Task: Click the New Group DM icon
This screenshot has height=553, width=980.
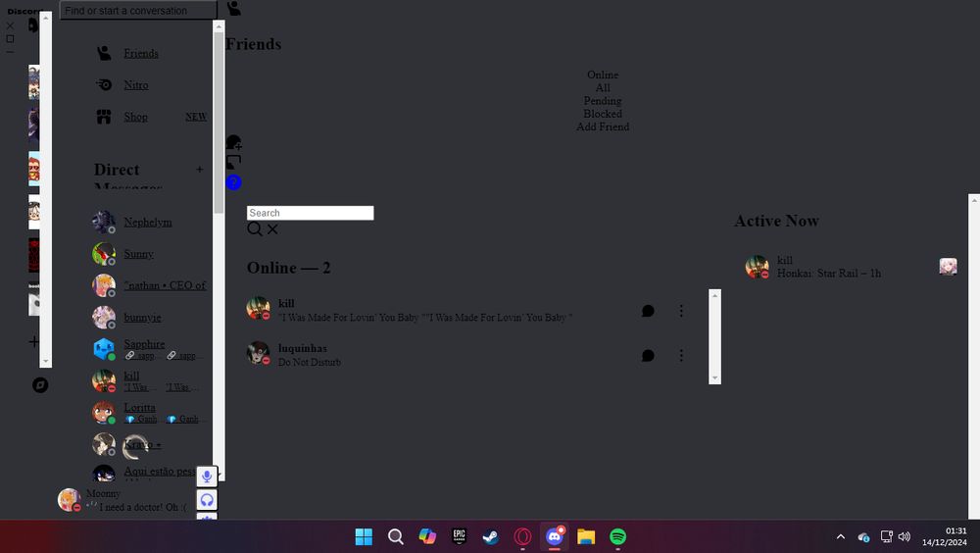Action: click(x=234, y=142)
